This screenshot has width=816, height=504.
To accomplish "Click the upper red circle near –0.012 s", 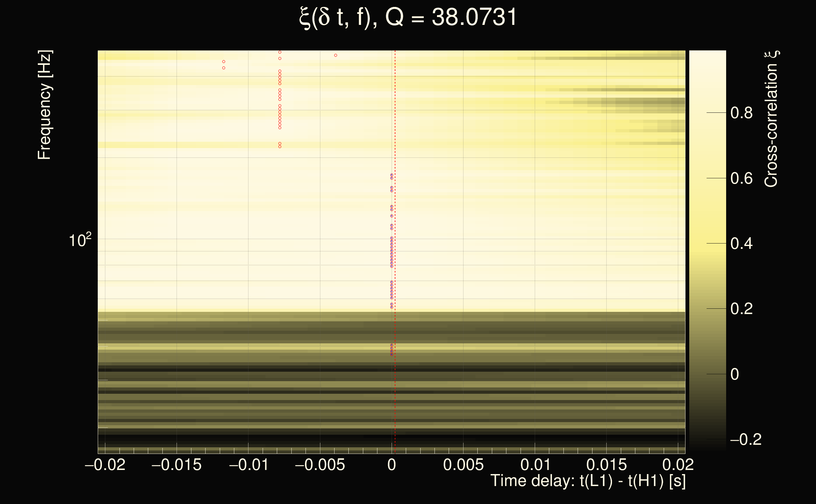I will click(224, 62).
